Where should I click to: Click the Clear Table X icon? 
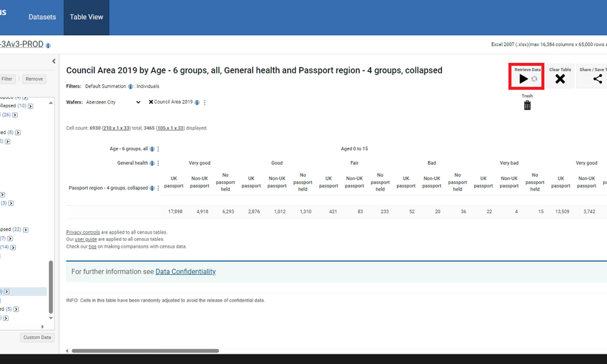click(560, 79)
